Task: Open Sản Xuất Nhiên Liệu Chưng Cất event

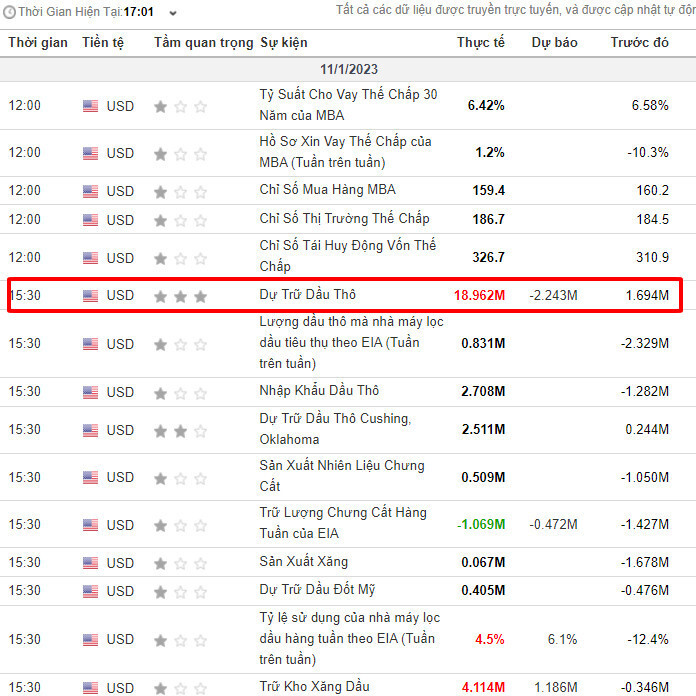Action: [x=342, y=476]
